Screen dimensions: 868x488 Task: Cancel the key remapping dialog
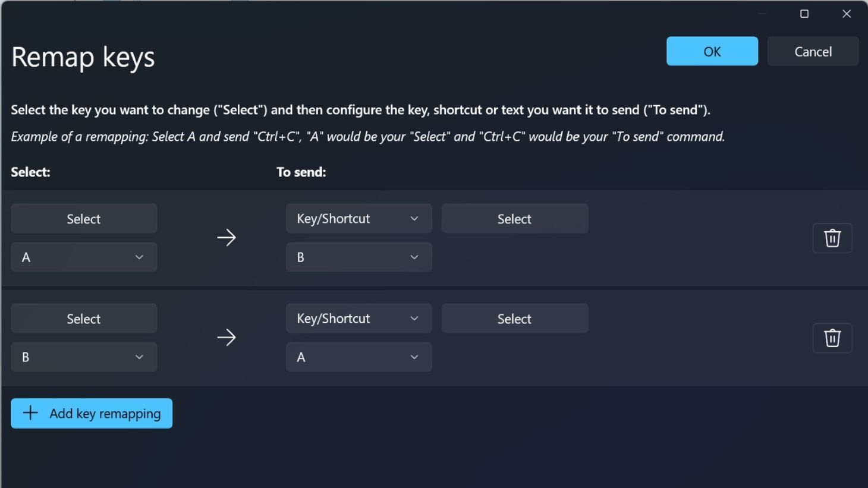click(812, 52)
